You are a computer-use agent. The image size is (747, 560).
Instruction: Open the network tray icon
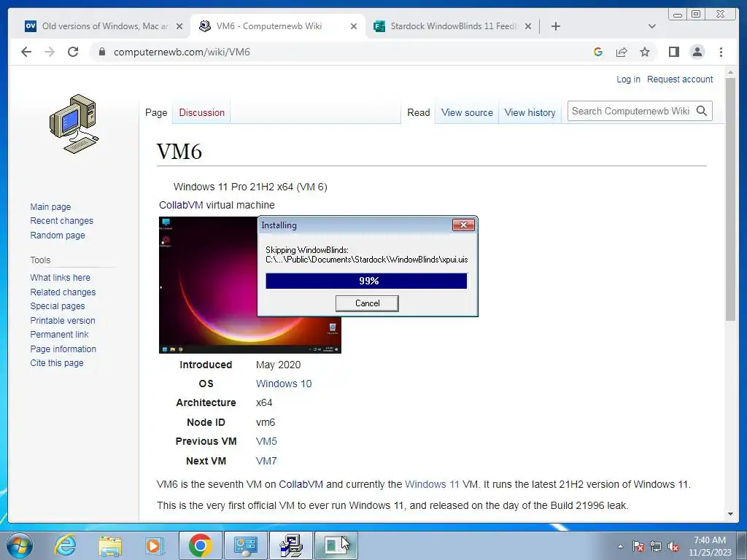point(656,547)
